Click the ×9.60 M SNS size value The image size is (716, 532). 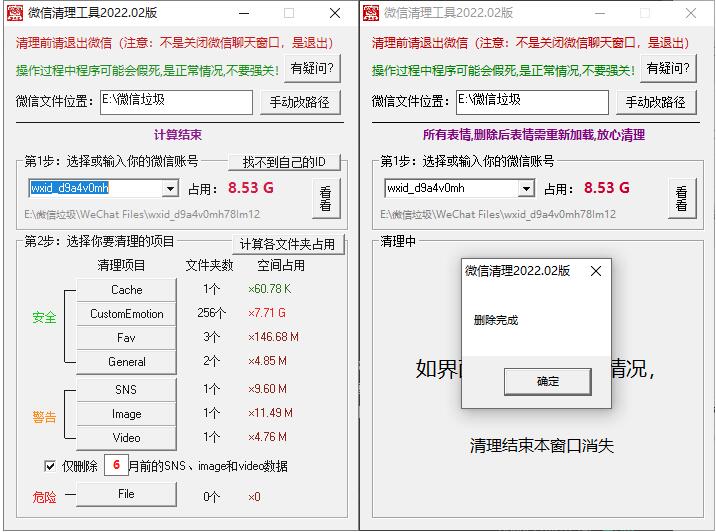267,389
